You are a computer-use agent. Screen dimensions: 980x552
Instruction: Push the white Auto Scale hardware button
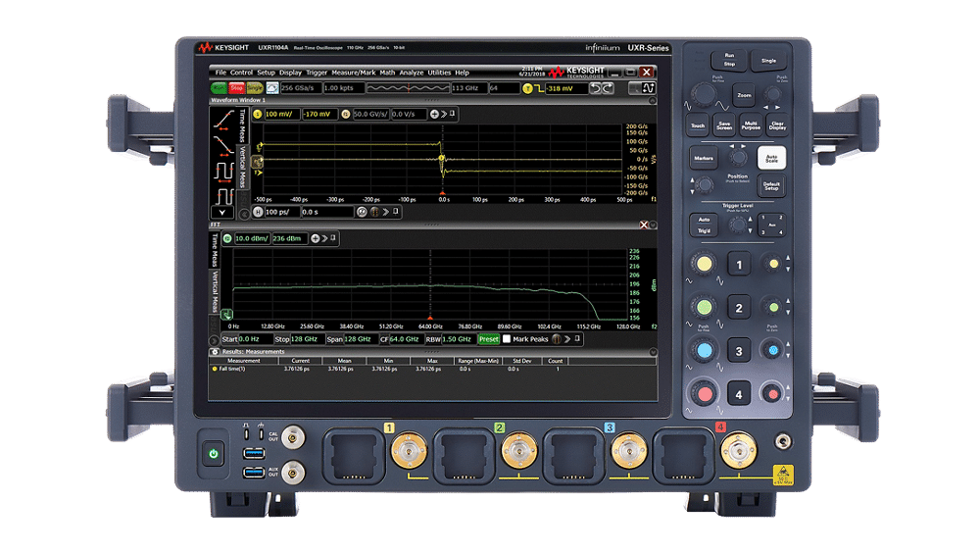(x=771, y=159)
